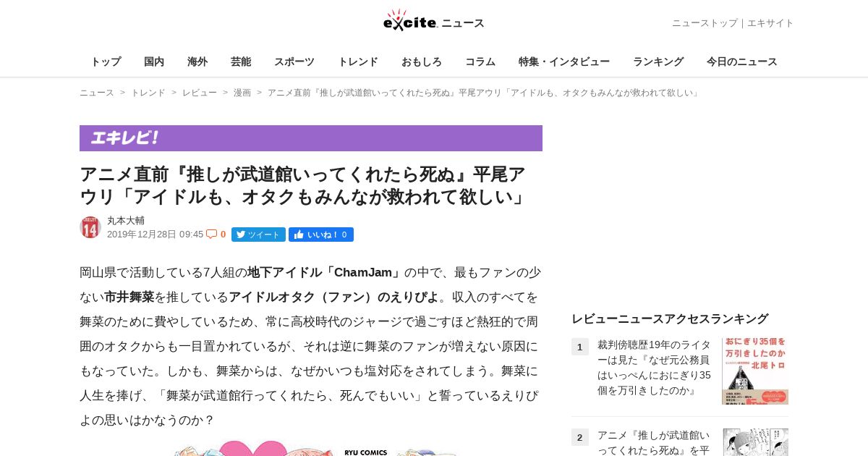Image resolution: width=868 pixels, height=456 pixels.
Task: Open the author name 丸本大輔
Action: (126, 221)
